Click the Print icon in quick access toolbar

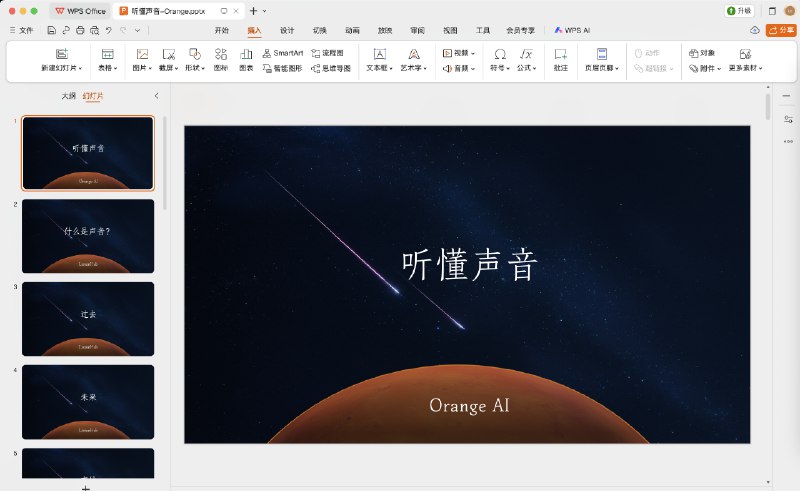tap(80, 31)
